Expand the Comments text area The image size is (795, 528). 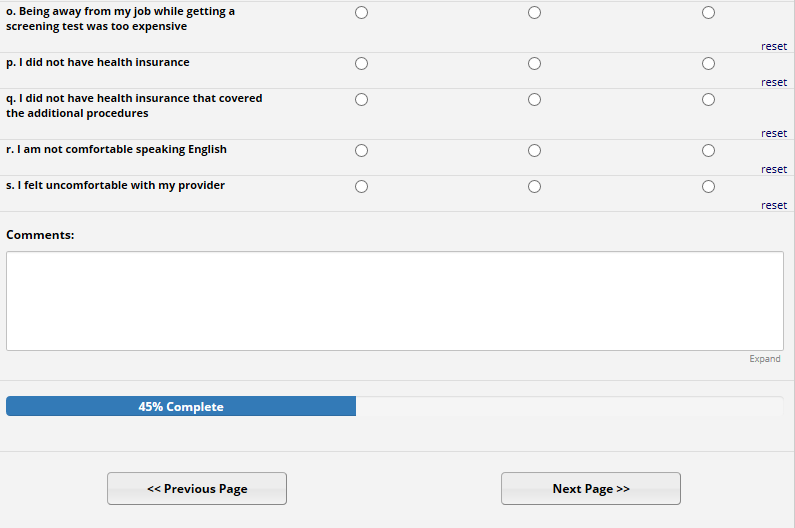click(764, 359)
